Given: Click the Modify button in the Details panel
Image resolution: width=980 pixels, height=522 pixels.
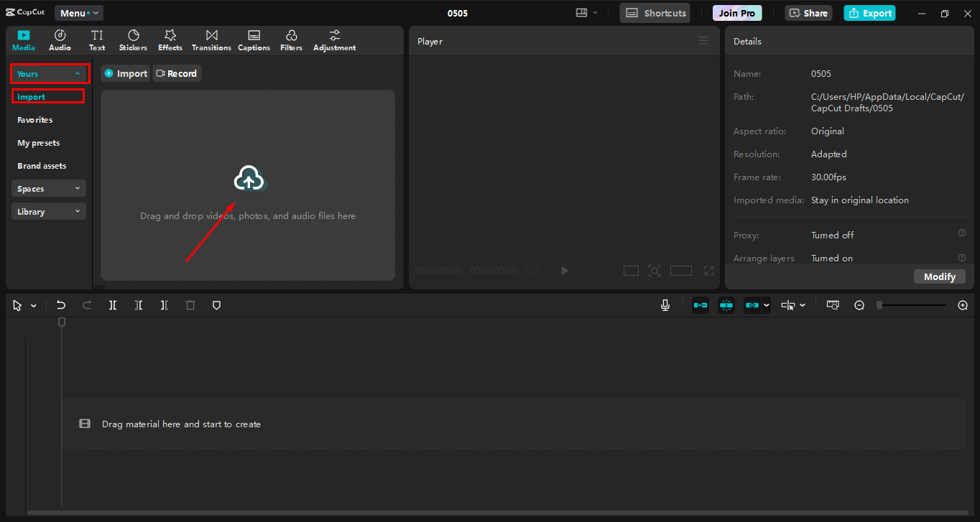Looking at the screenshot, I should point(940,276).
